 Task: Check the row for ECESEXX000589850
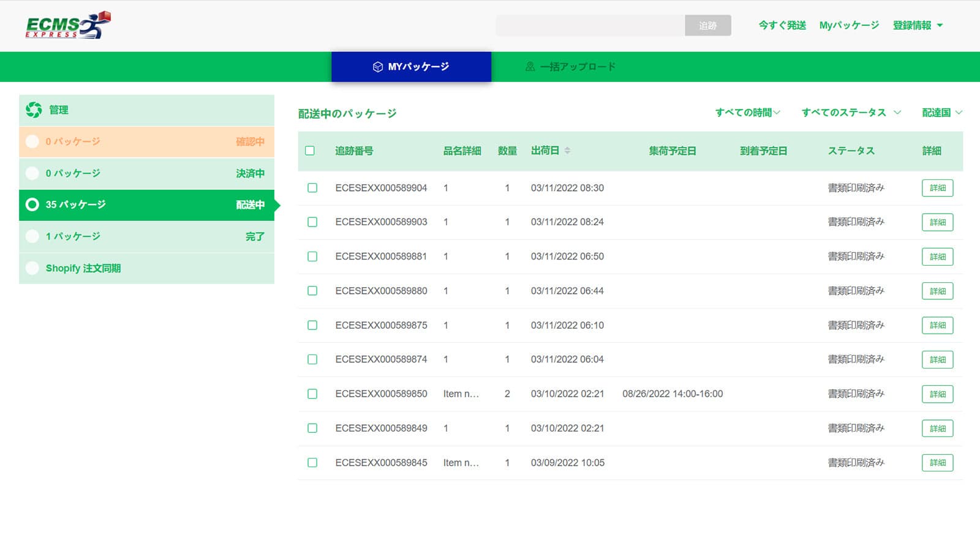(312, 394)
